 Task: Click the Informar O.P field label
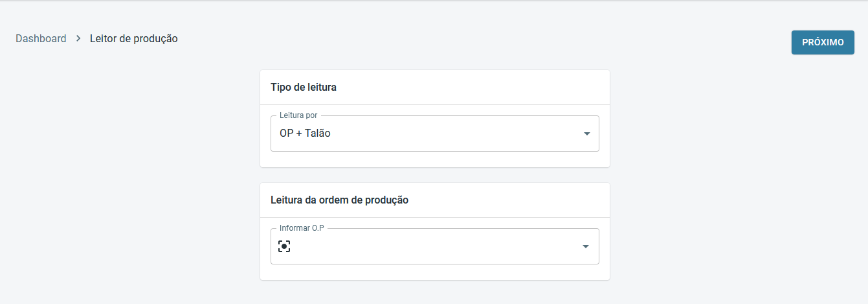301,228
